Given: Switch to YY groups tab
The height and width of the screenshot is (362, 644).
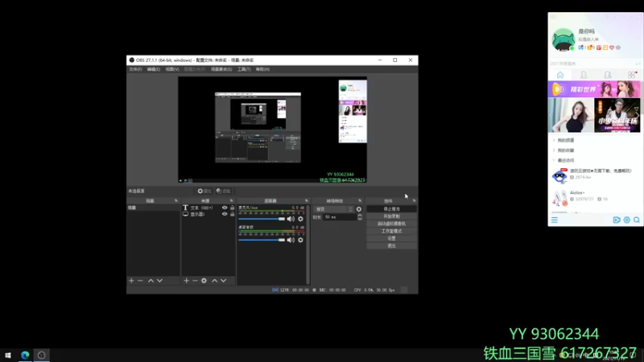Looking at the screenshot, I should [x=608, y=75].
